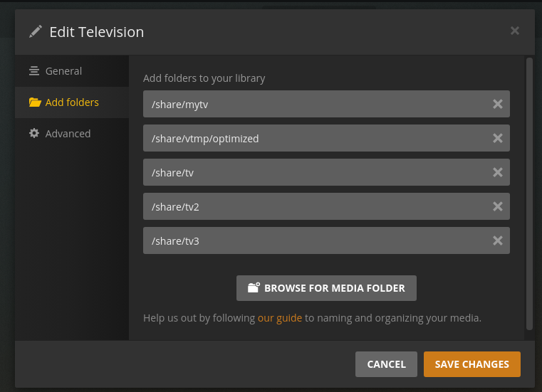The image size is (542, 392).
Task: Delete the /share/tv folder entry
Action: [498, 172]
